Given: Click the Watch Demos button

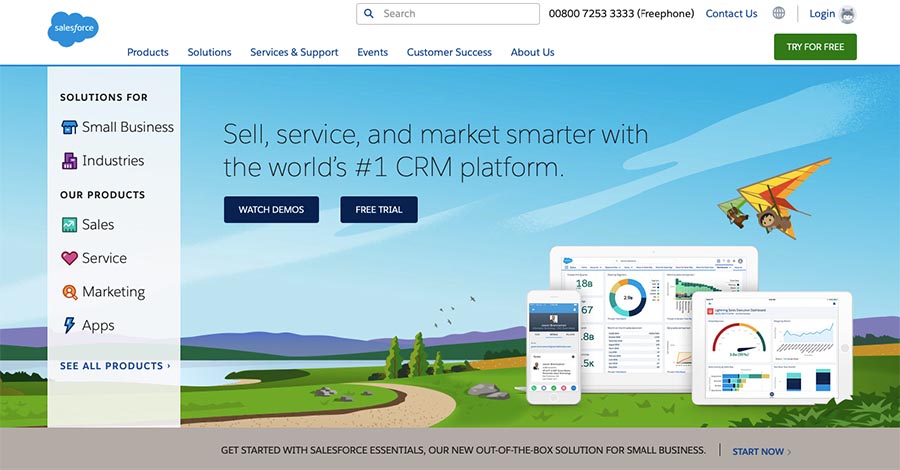Looking at the screenshot, I should tap(271, 209).
